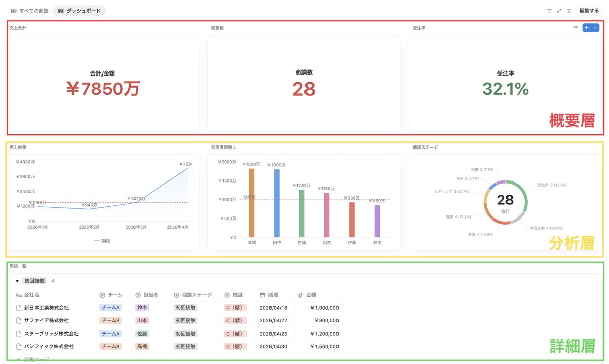Select the ダッシュボード tab
Image resolution: width=609 pixels, height=364 pixels.
tap(79, 11)
